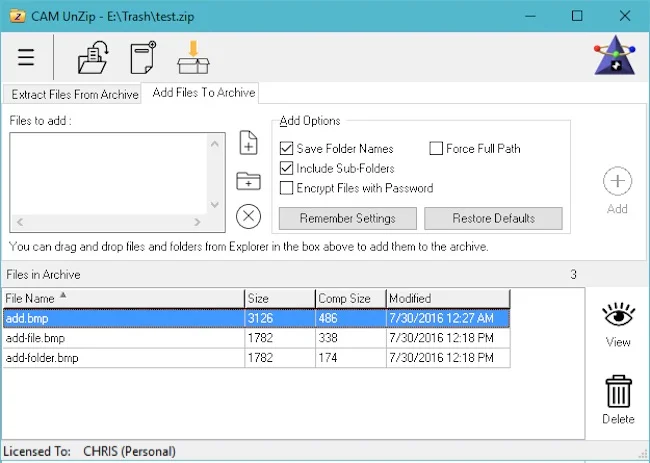The height and width of the screenshot is (463, 650).
Task: Click the add folder icon
Action: tap(248, 181)
